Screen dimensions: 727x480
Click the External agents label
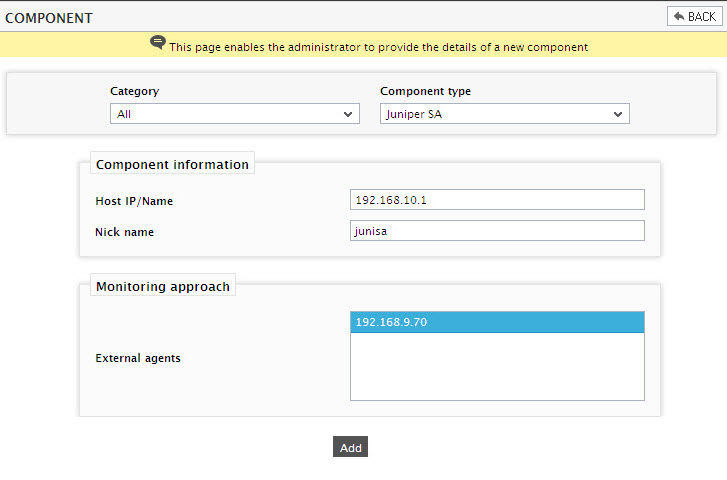(138, 358)
